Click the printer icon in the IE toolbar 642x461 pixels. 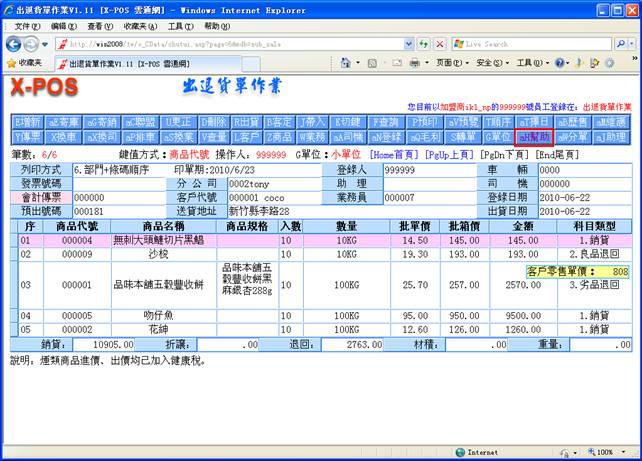coord(415,62)
